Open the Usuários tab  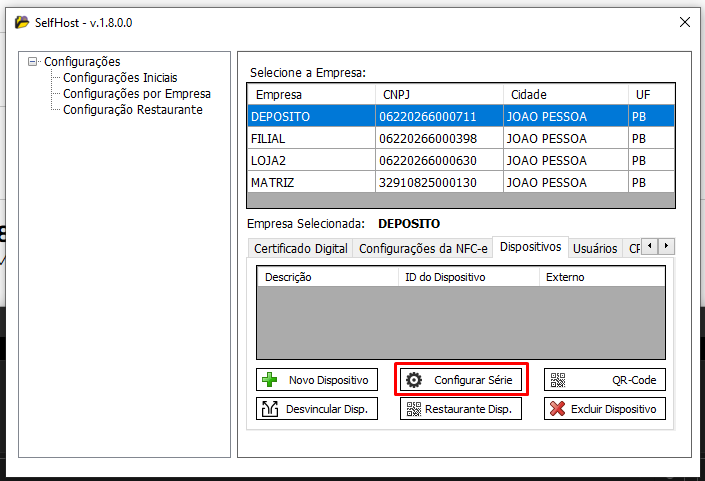[x=595, y=248]
